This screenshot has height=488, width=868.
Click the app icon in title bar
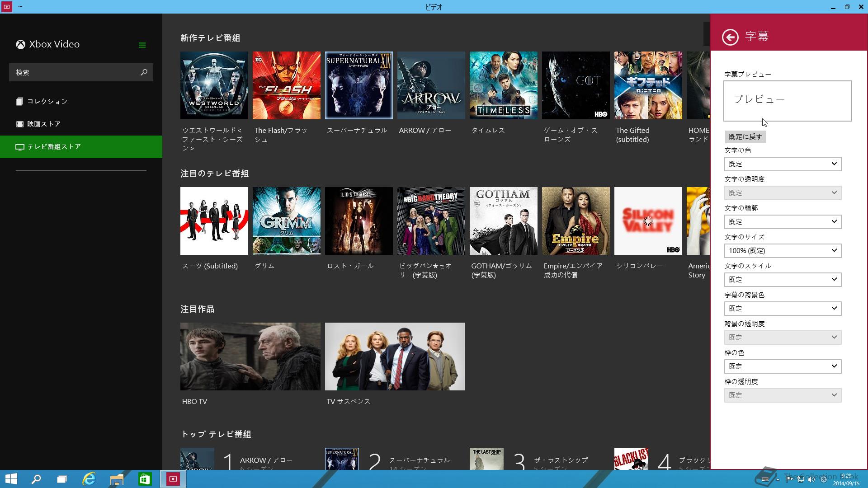point(7,7)
